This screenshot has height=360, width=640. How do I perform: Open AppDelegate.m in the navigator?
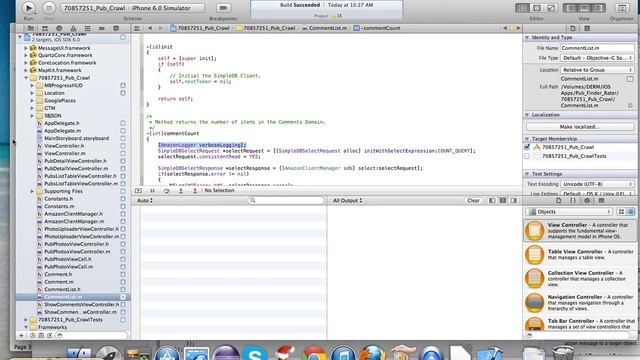[x=62, y=131]
